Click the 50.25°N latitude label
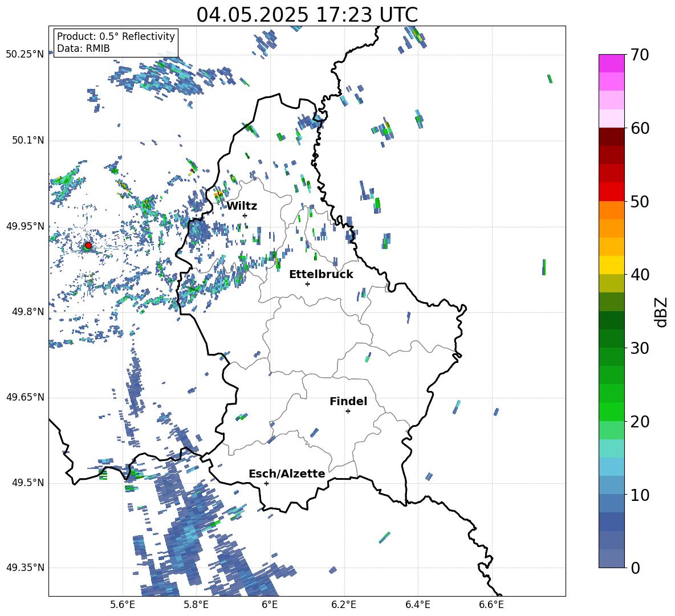This screenshot has height=616, width=675. 25,55
